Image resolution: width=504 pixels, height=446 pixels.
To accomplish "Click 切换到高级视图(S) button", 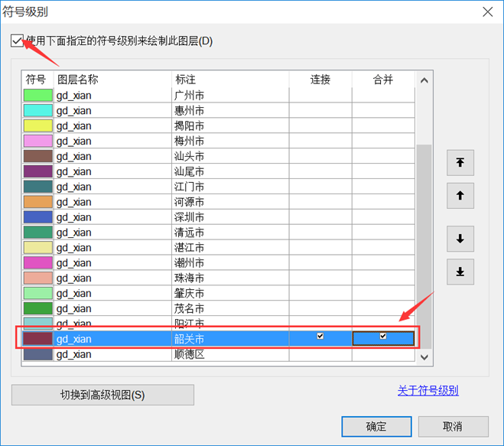I will 102,395.
